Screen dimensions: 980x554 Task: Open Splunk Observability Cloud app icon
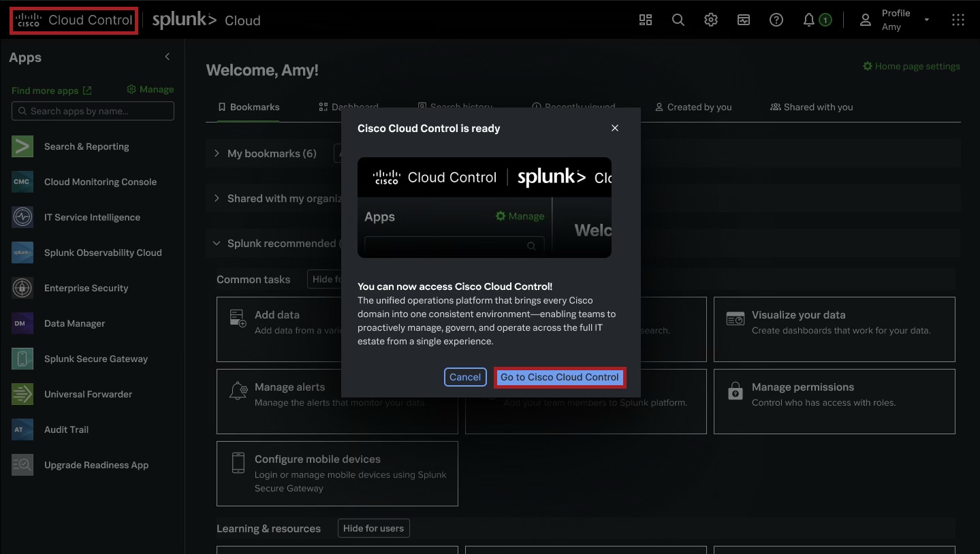22,252
